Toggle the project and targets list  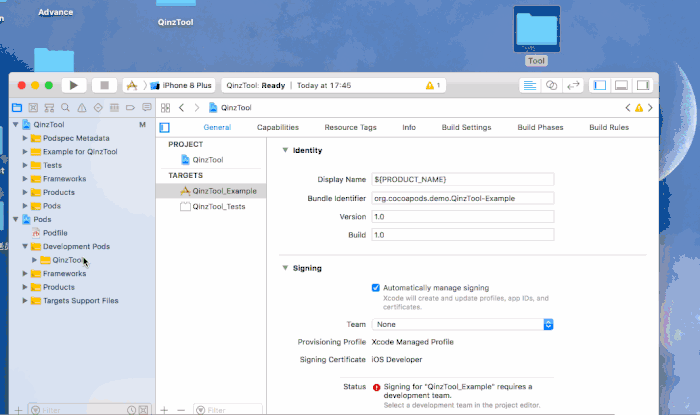coord(164,128)
